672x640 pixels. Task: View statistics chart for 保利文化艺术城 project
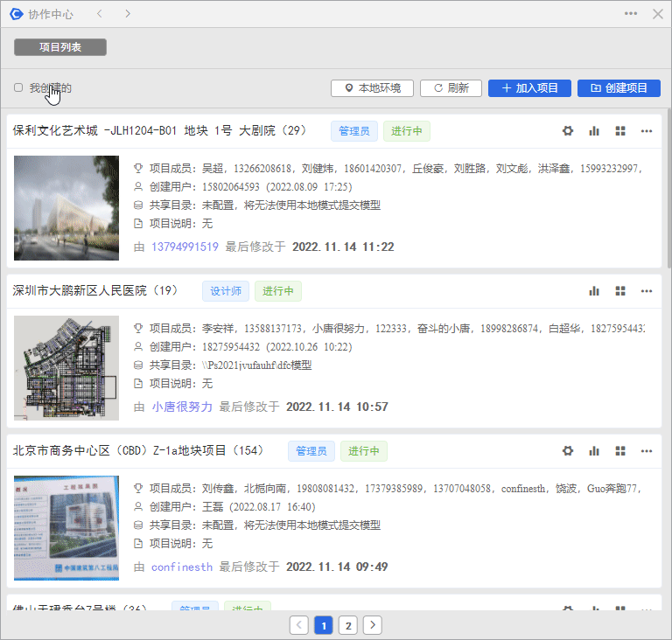click(594, 131)
